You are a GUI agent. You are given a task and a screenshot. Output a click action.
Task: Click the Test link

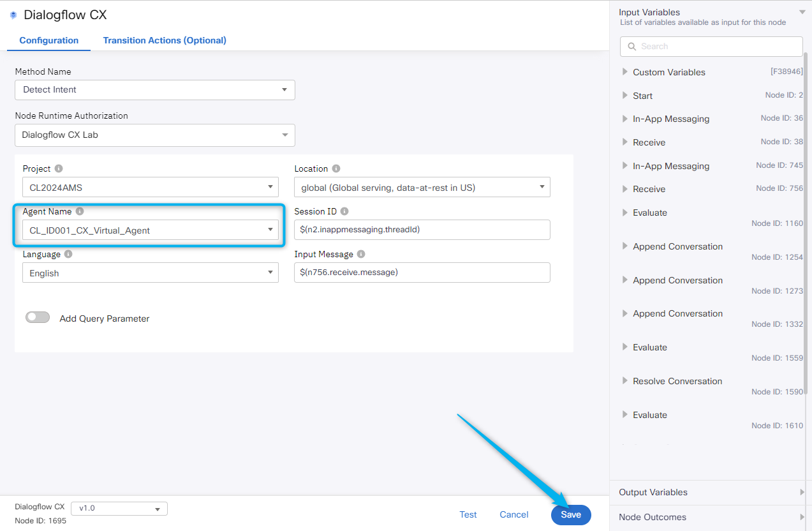click(468, 514)
